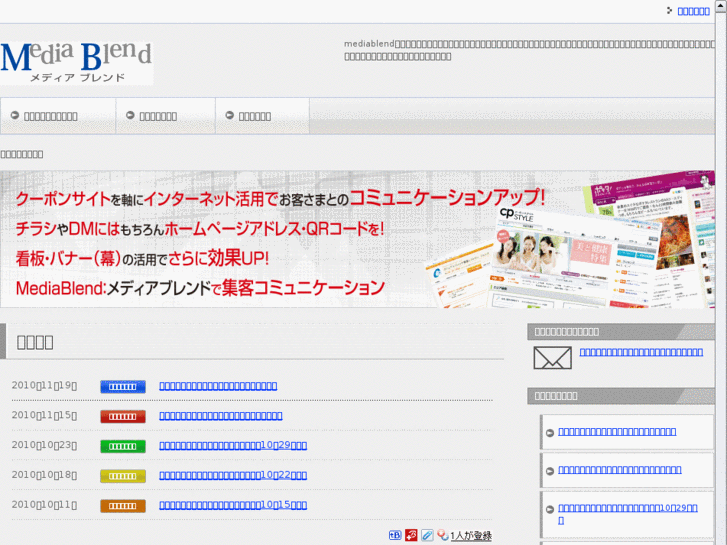The image size is (727, 545).
Task: Open the second navigation menu tab
Action: pyautogui.click(x=166, y=116)
